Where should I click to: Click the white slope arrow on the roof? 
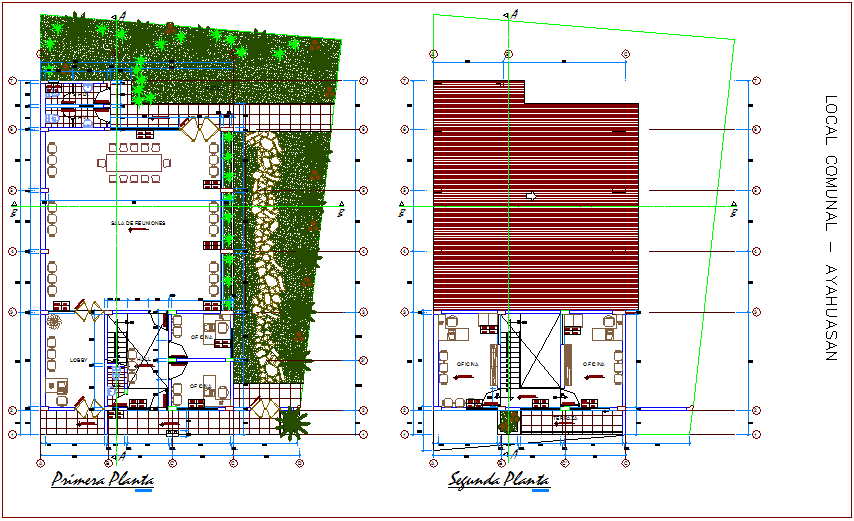(531, 196)
